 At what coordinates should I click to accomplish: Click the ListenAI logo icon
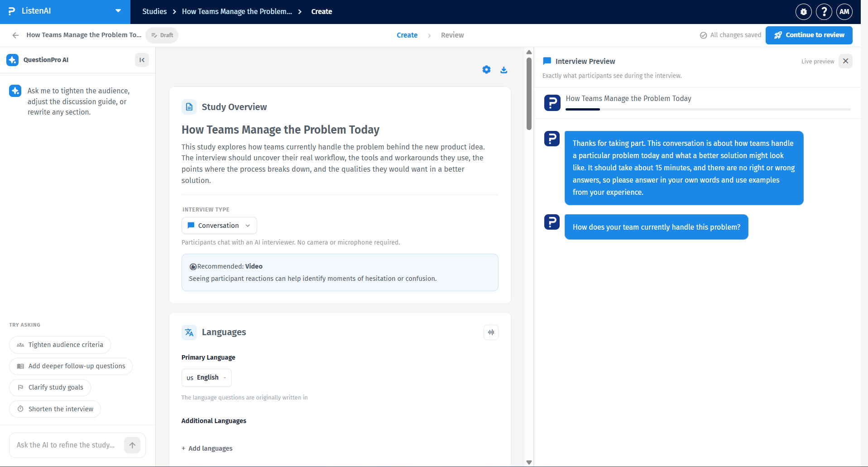(12, 11)
